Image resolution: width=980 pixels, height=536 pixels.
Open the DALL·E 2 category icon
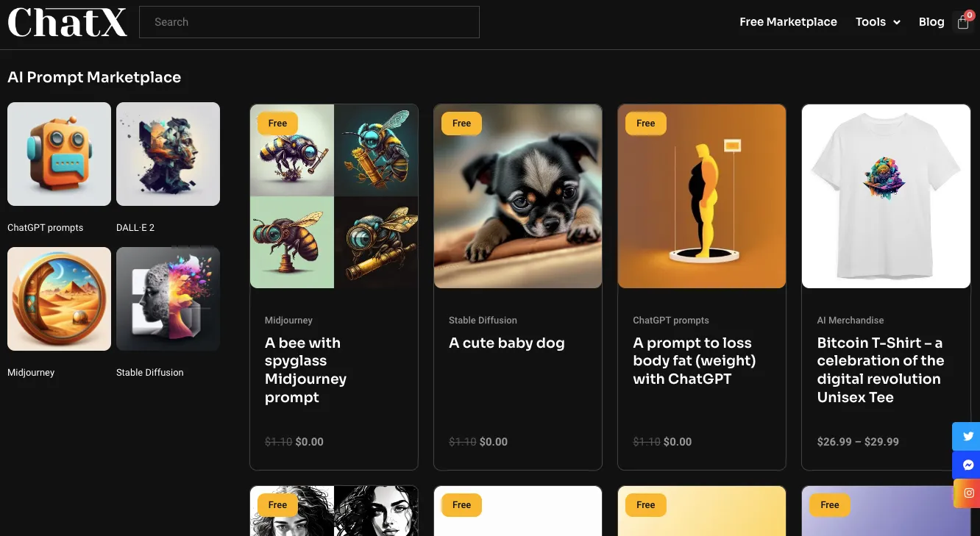pos(168,154)
